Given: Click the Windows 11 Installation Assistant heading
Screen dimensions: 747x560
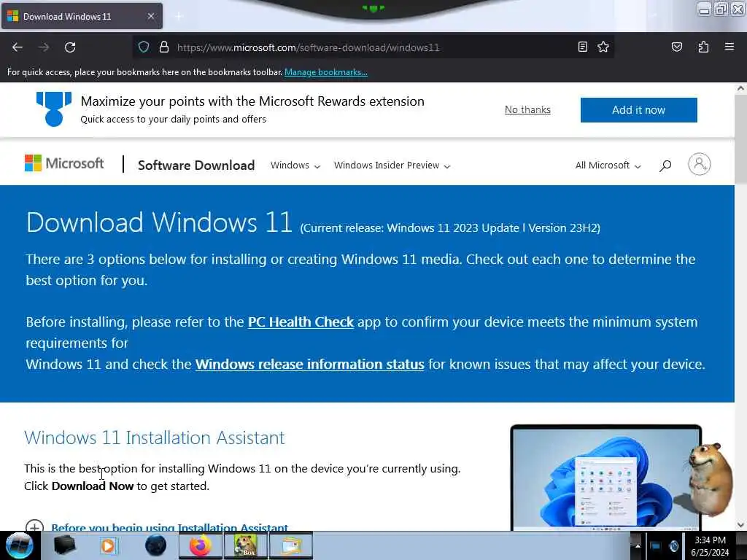Looking at the screenshot, I should coord(155,437).
